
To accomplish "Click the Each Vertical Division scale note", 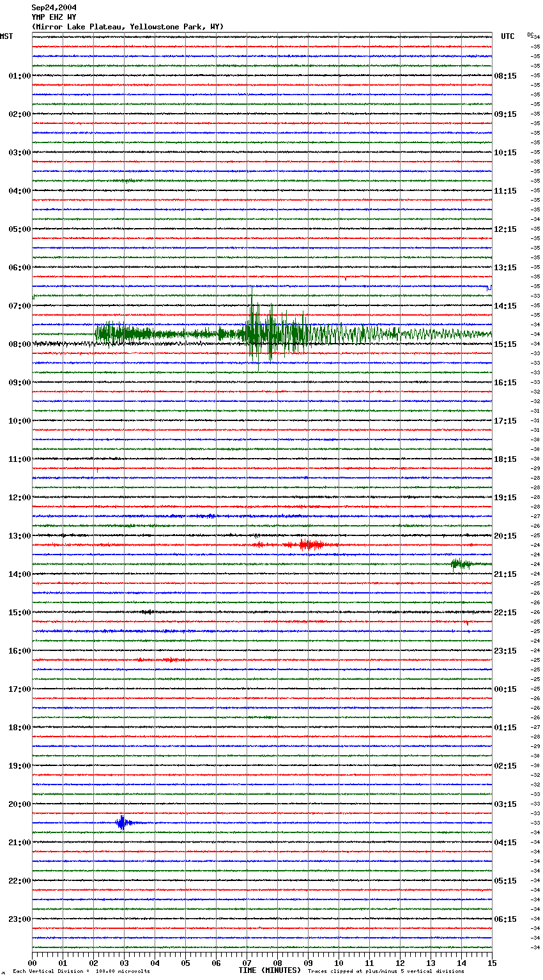I will pyautogui.click(x=81, y=972).
